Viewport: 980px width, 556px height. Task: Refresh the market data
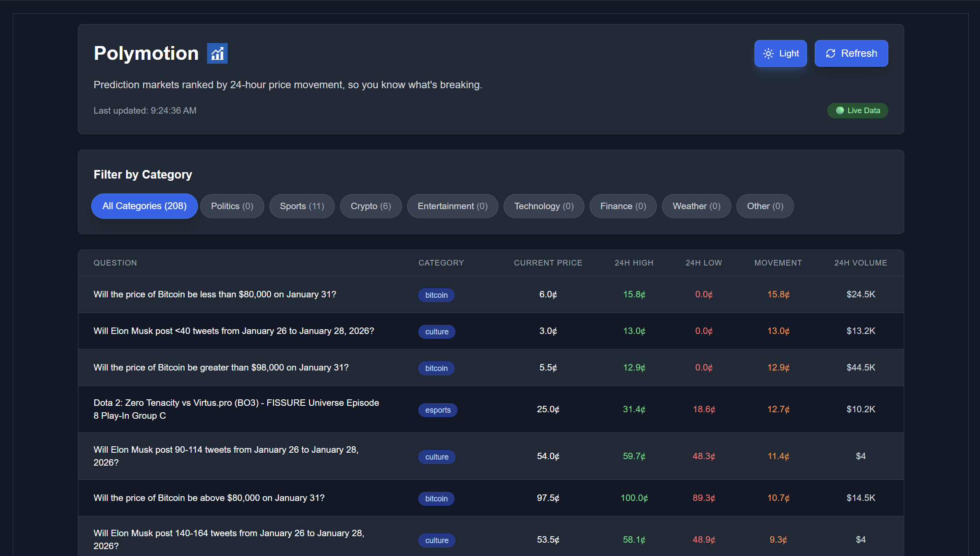tap(851, 53)
